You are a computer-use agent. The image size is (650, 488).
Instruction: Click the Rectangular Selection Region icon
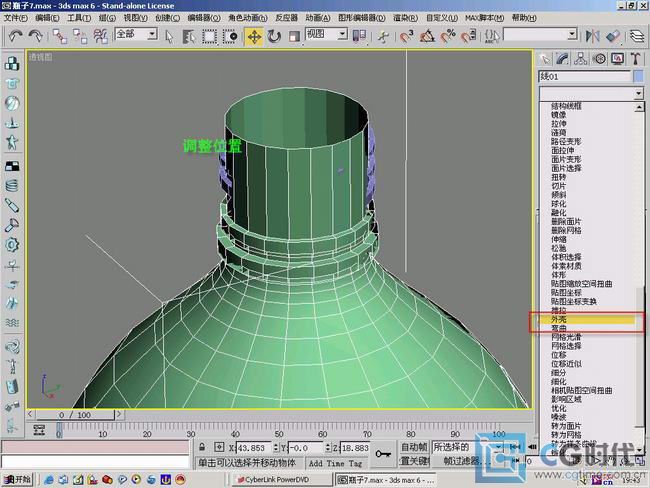point(209,36)
